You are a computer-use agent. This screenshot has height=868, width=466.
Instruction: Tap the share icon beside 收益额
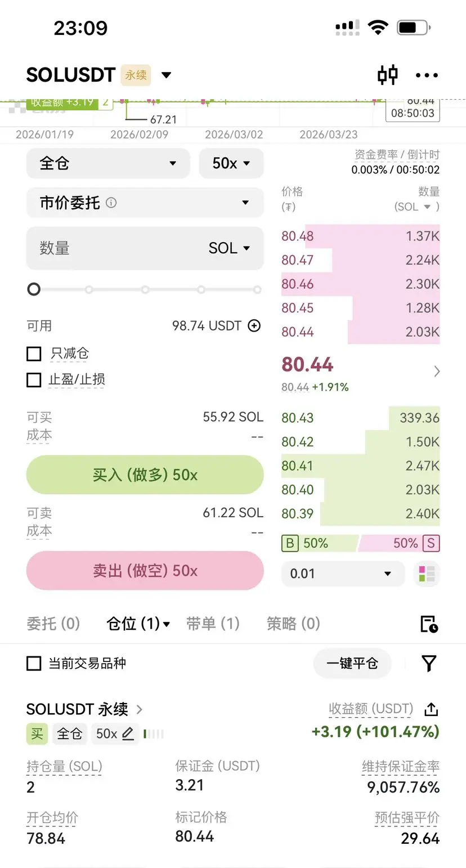pyautogui.click(x=431, y=709)
